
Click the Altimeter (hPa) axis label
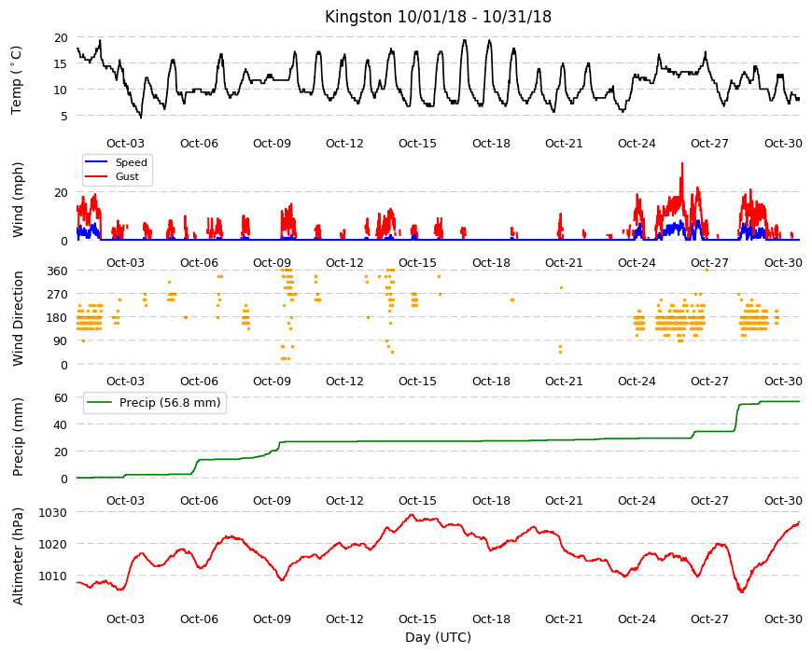18,556
